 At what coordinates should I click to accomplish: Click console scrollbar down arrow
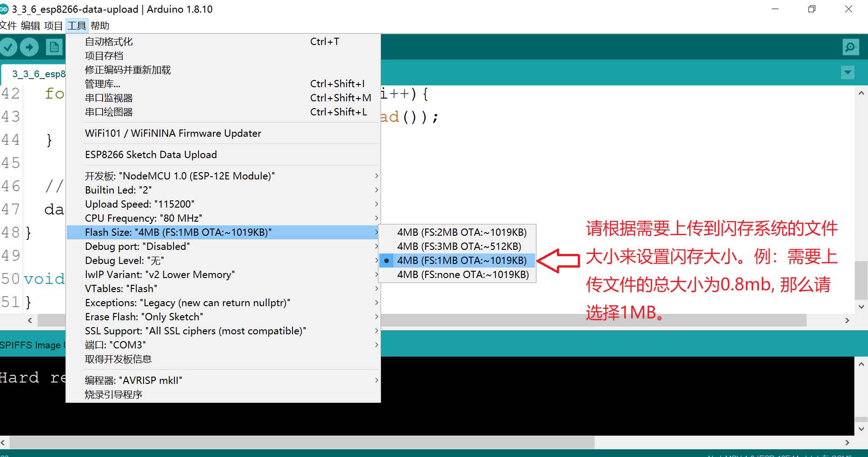[861, 428]
